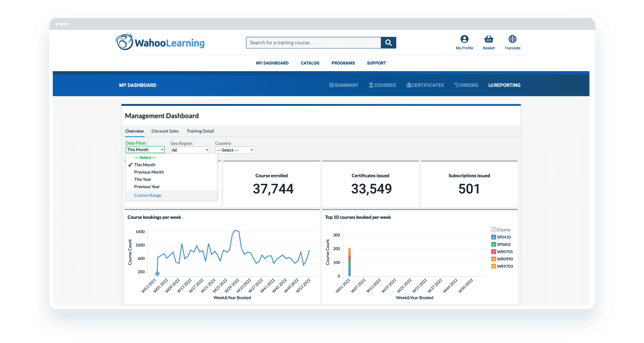Choose Previous Month from date list
Image resolution: width=644 pixels, height=343 pixels.
(x=149, y=172)
